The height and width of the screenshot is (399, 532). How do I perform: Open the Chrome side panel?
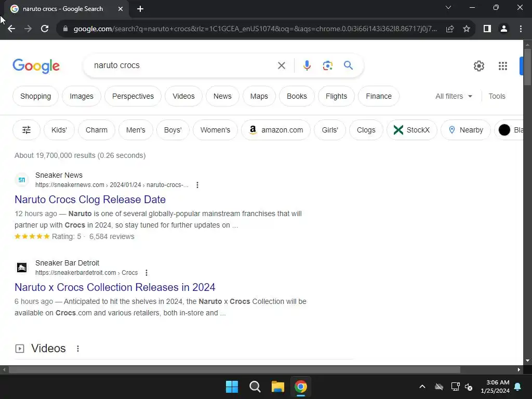pos(487,29)
